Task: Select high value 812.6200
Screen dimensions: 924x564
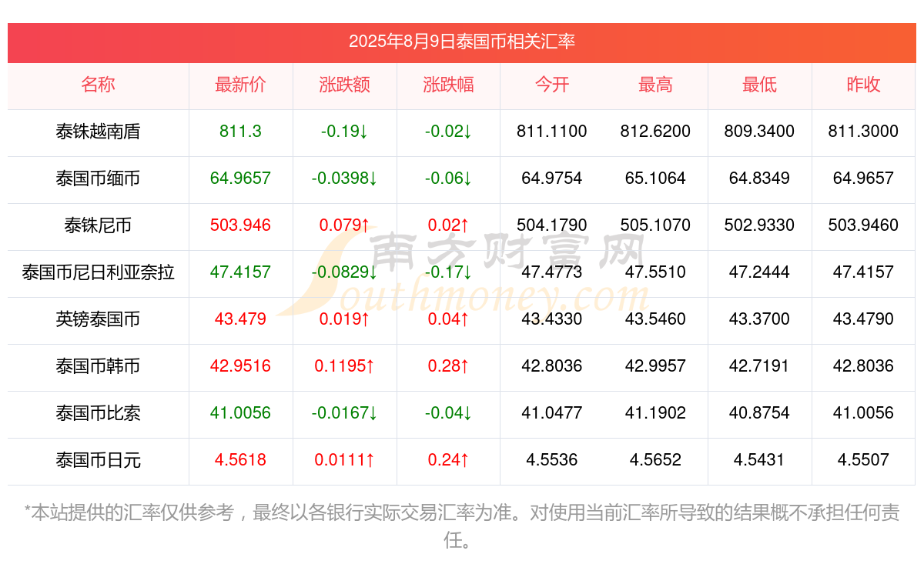Action: (x=655, y=132)
